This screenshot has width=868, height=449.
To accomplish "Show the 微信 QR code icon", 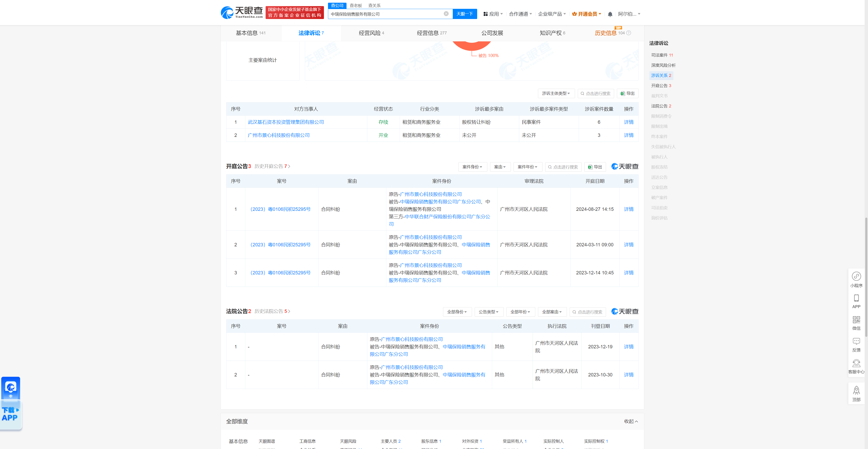I will pyautogui.click(x=856, y=323).
